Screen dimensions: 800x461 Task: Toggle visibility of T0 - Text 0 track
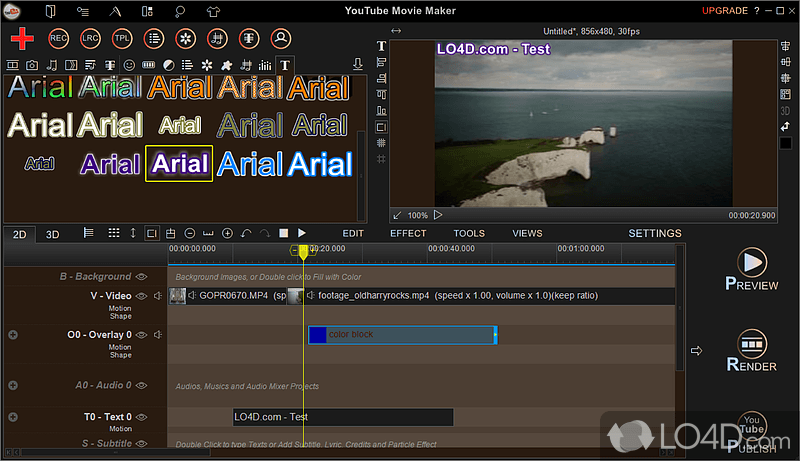(142, 417)
